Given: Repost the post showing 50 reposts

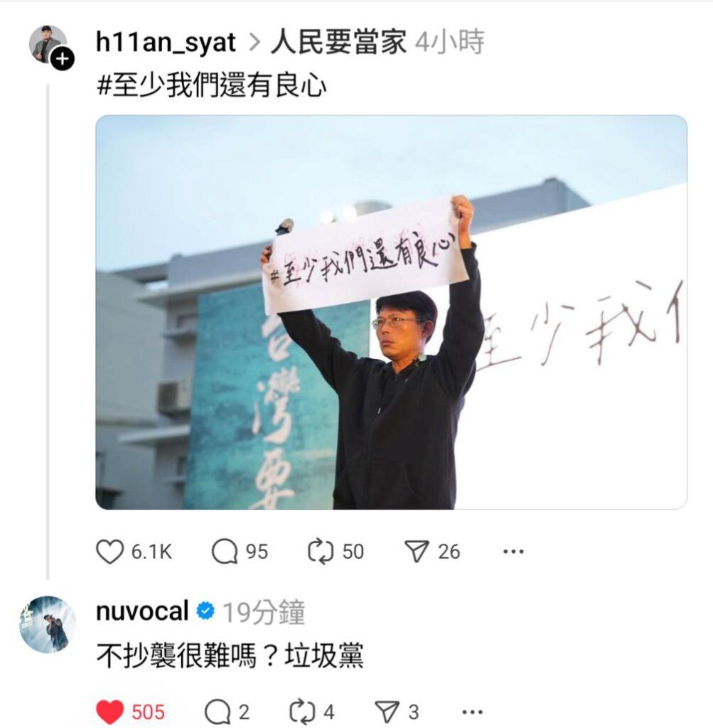Looking at the screenshot, I should click(x=321, y=552).
